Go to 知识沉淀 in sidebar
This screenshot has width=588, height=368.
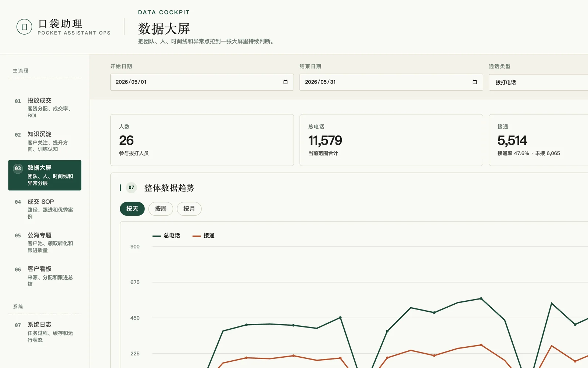pos(44,141)
